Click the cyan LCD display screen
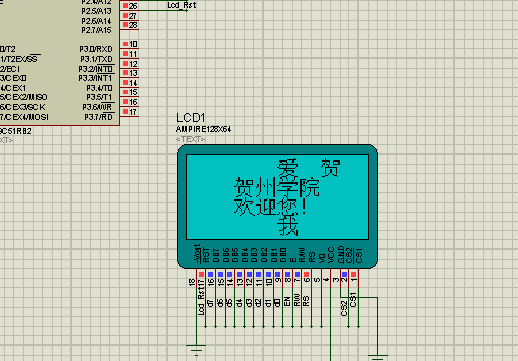This screenshot has height=361, width=518. (x=277, y=197)
